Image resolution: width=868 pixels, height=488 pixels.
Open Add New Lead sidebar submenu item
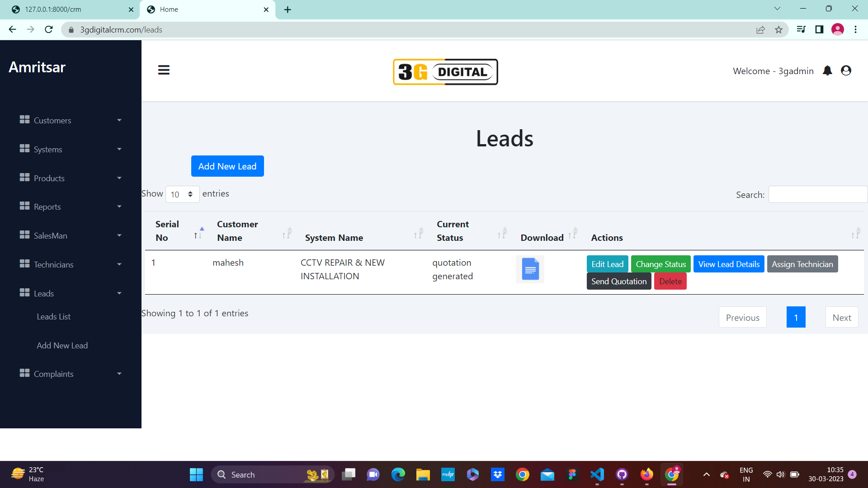pyautogui.click(x=62, y=346)
